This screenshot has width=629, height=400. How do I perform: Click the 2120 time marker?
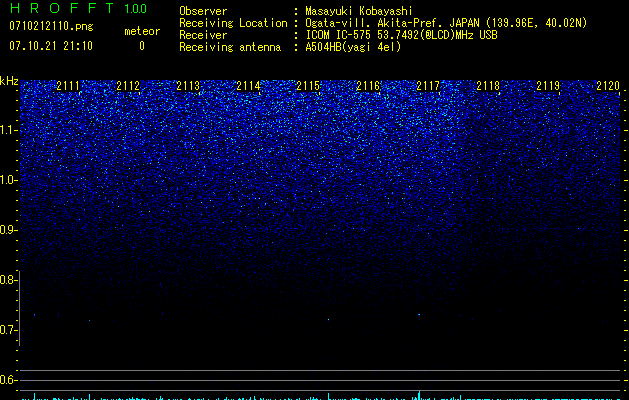[x=608, y=86]
